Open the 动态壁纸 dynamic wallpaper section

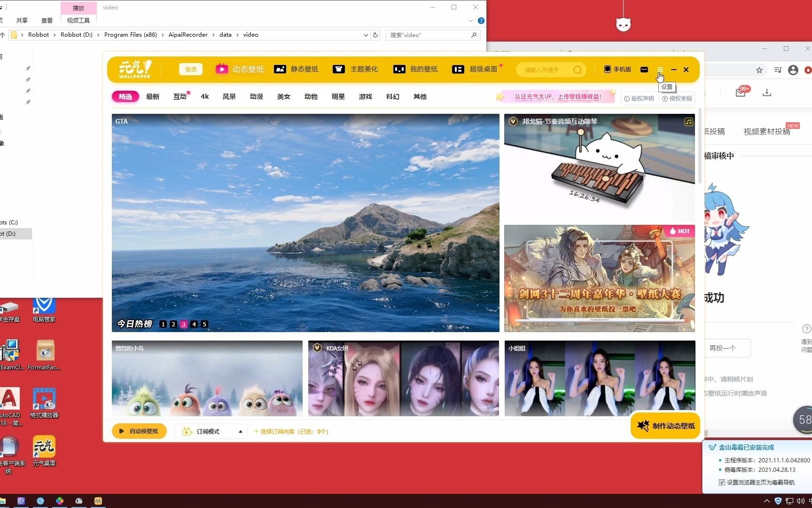click(240, 69)
